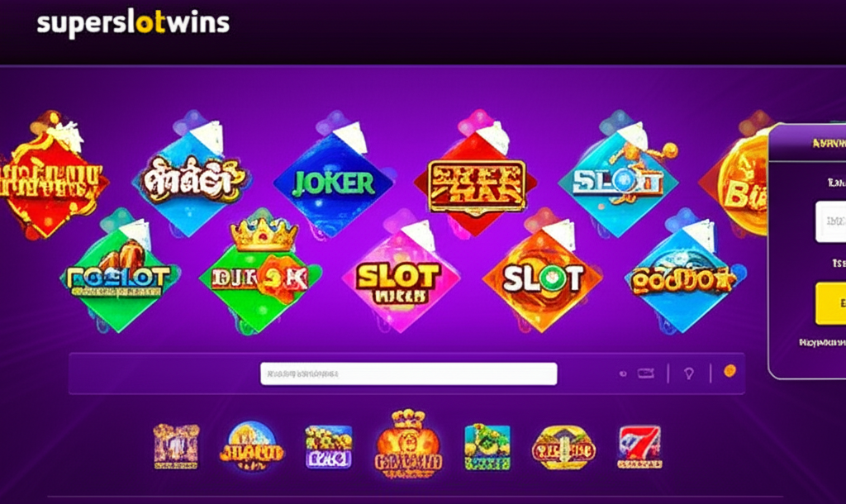Open the purple game thumbnail at bottom left
The height and width of the screenshot is (504, 846).
[176, 446]
